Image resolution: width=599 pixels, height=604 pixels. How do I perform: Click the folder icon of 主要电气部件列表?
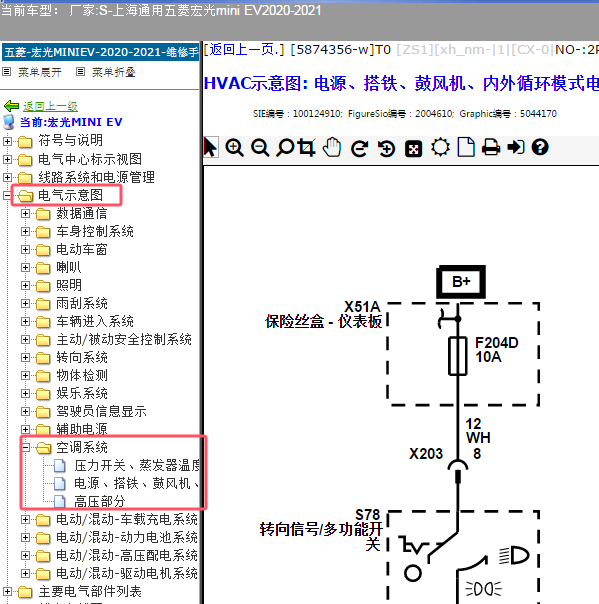[x=25, y=592]
